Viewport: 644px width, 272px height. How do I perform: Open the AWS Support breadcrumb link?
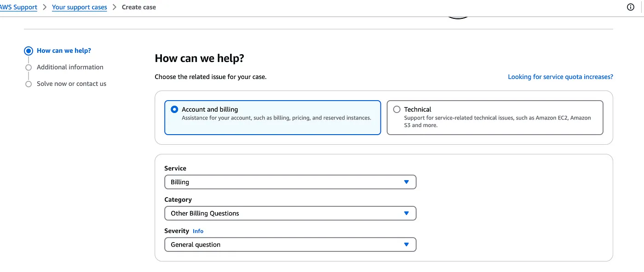coord(18,7)
